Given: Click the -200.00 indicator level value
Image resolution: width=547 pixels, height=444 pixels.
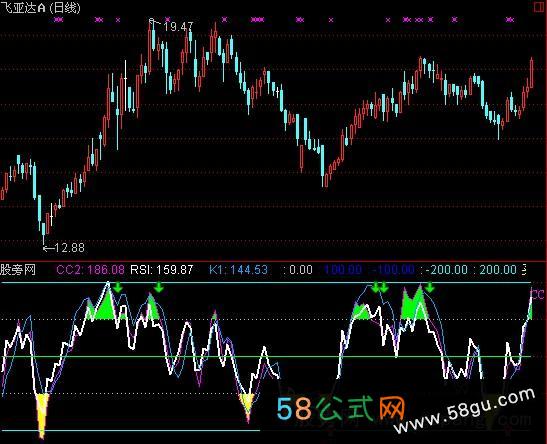Looking at the screenshot, I should pyautogui.click(x=447, y=270).
